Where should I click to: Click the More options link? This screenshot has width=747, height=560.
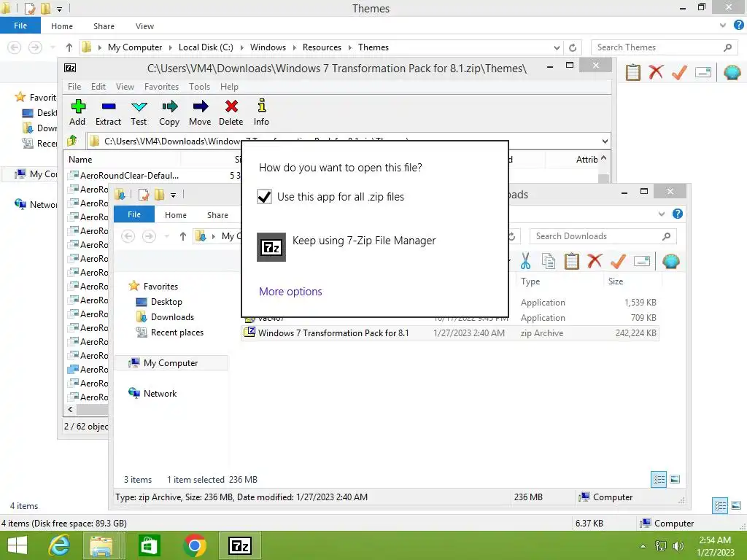click(290, 292)
